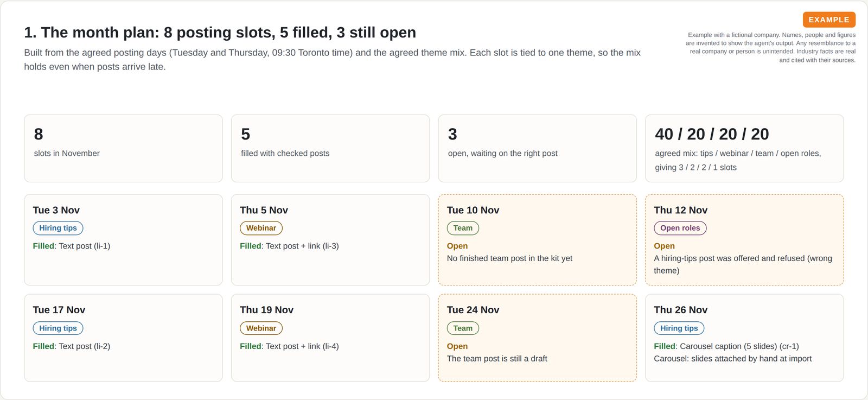Select the Hiring tips tag on Tue 17 Nov
The image size is (868, 400).
point(58,328)
